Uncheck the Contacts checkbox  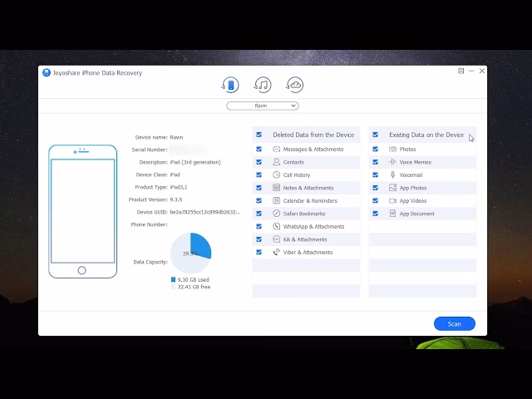[x=259, y=162]
